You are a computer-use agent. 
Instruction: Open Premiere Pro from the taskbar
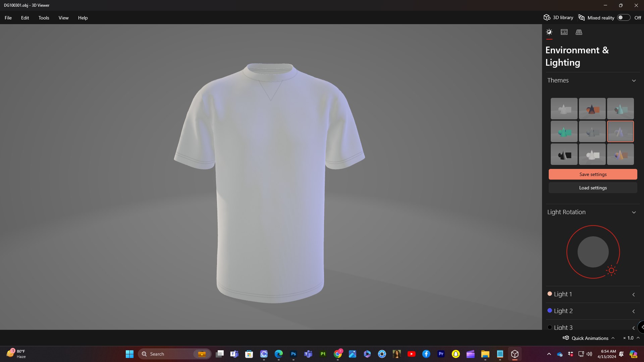[441, 354]
